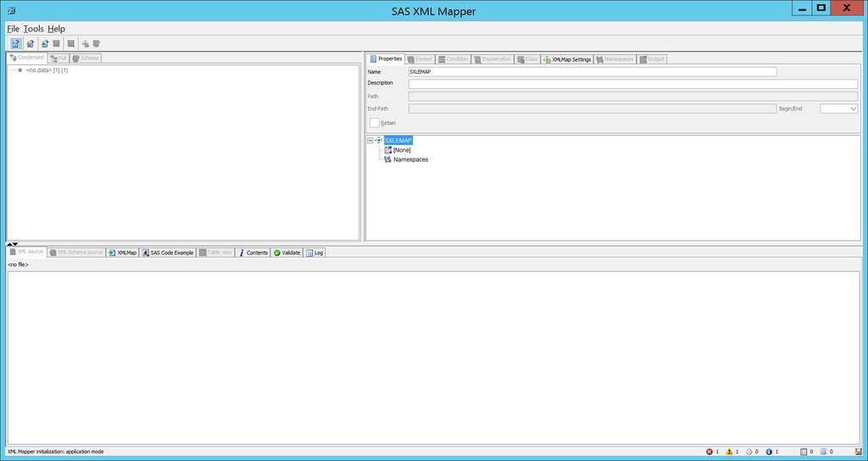The height and width of the screenshot is (461, 868).
Task: Click the Name field containing SXLEMAP
Action: 593,72
